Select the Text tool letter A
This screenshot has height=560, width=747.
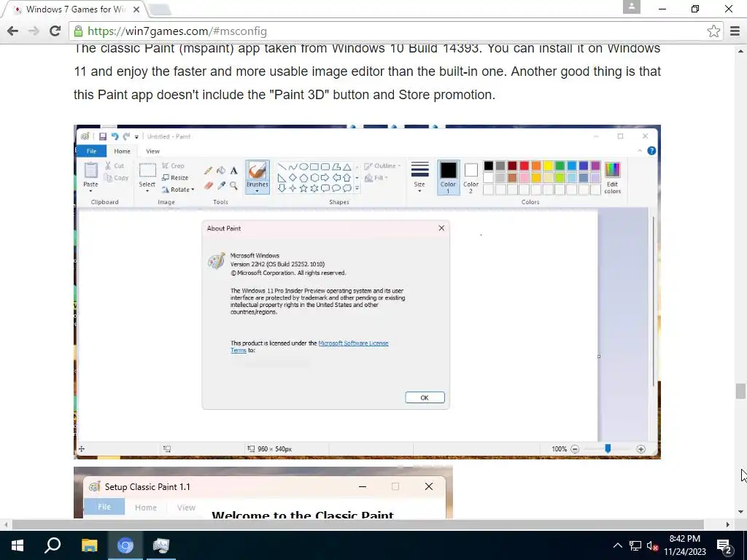pyautogui.click(x=234, y=171)
